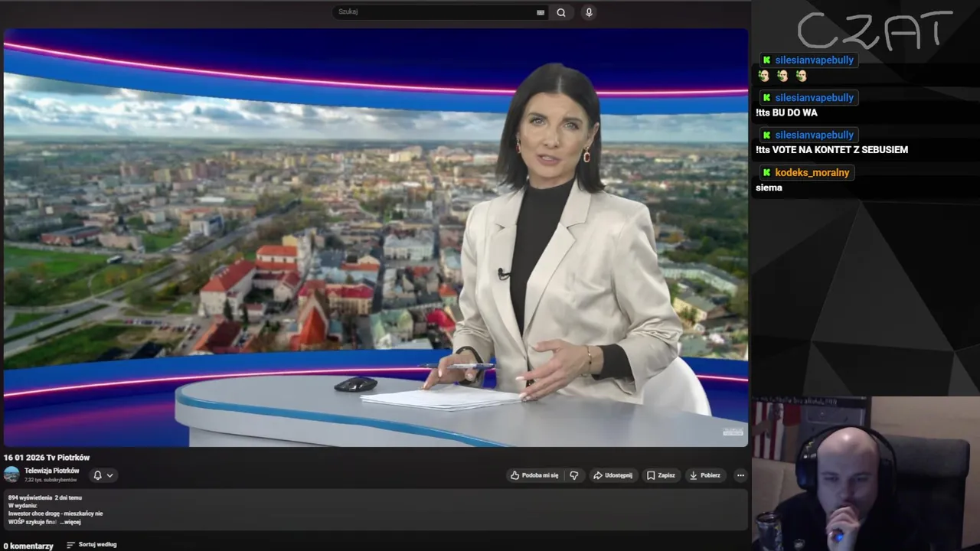Click chat message !tts VOTE NA KONTET Z SEBUSIEM
The image size is (980, 551).
coord(831,150)
